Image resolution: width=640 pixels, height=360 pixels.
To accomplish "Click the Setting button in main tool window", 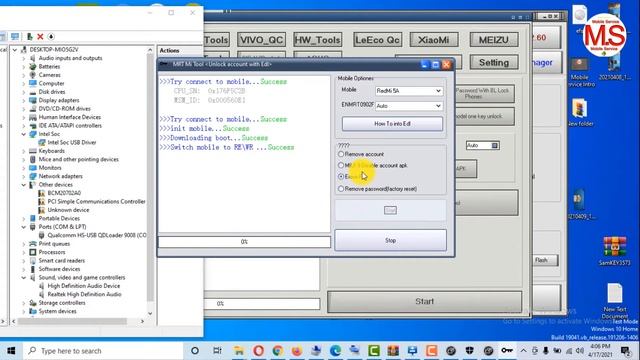I will [494, 62].
